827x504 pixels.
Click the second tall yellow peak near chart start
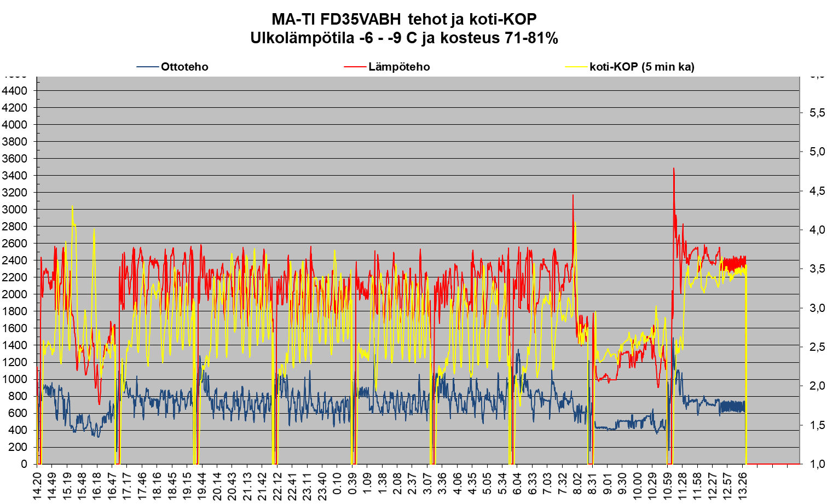click(94, 231)
